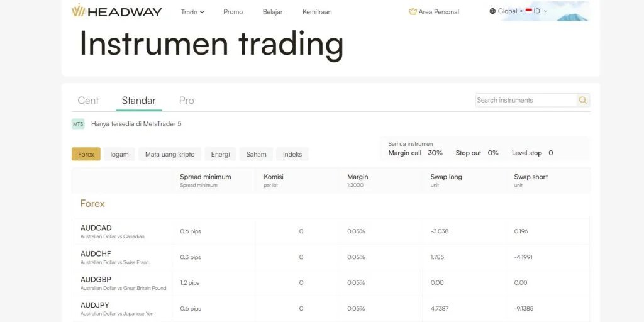
Task: Click the Headway crown logo icon
Action: [x=78, y=11]
